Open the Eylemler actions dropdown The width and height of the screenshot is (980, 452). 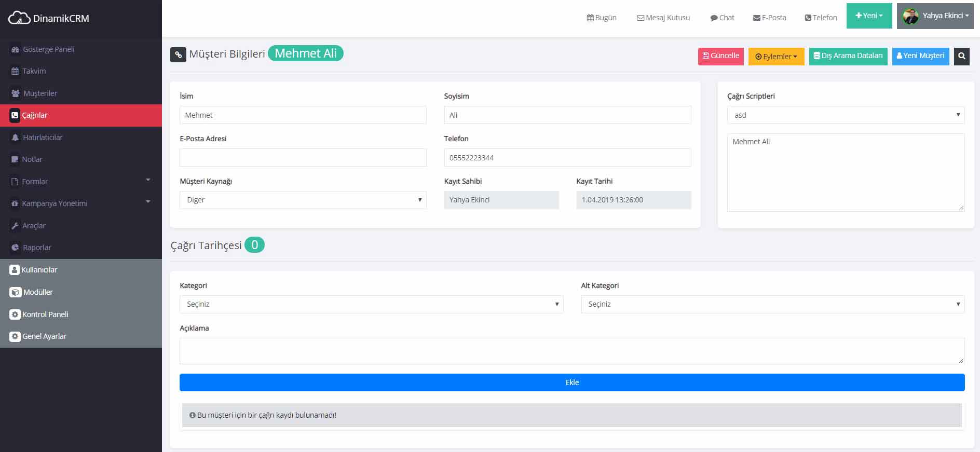point(776,57)
